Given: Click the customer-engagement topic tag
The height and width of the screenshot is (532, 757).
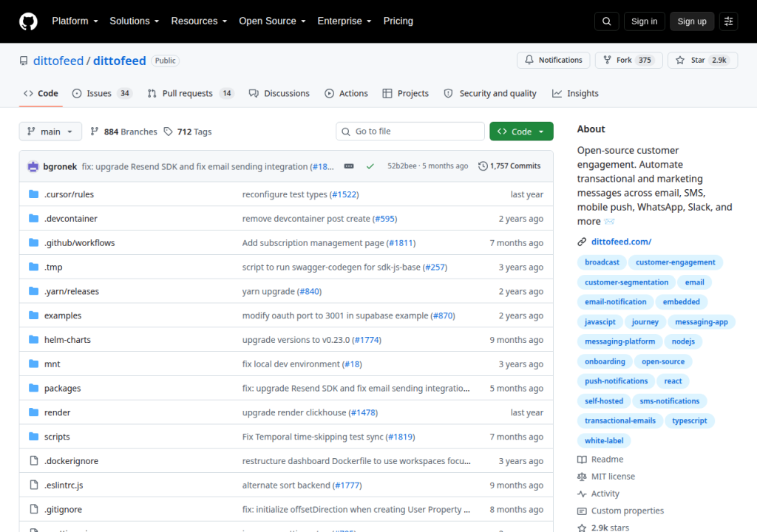Looking at the screenshot, I should (676, 262).
